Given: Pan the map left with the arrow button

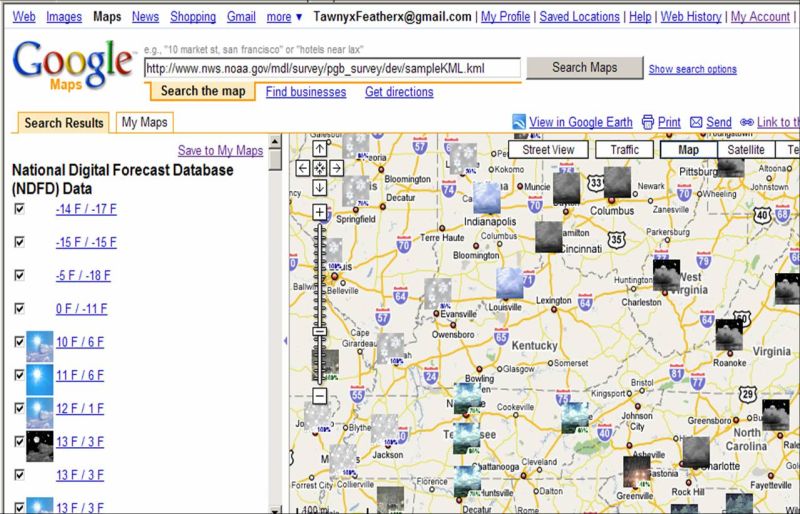Looking at the screenshot, I should [x=303, y=168].
